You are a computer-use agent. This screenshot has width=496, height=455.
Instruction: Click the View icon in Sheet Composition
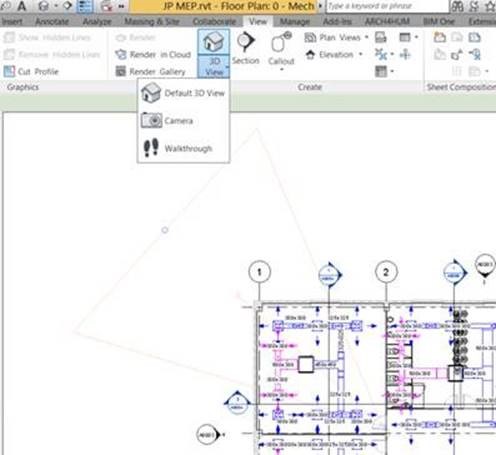pos(457,37)
